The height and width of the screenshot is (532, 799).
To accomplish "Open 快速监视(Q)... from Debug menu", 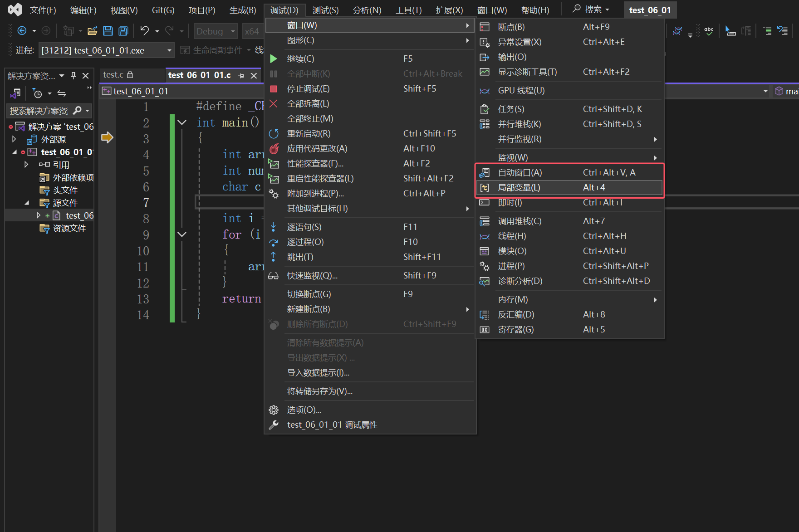I will pos(370,275).
